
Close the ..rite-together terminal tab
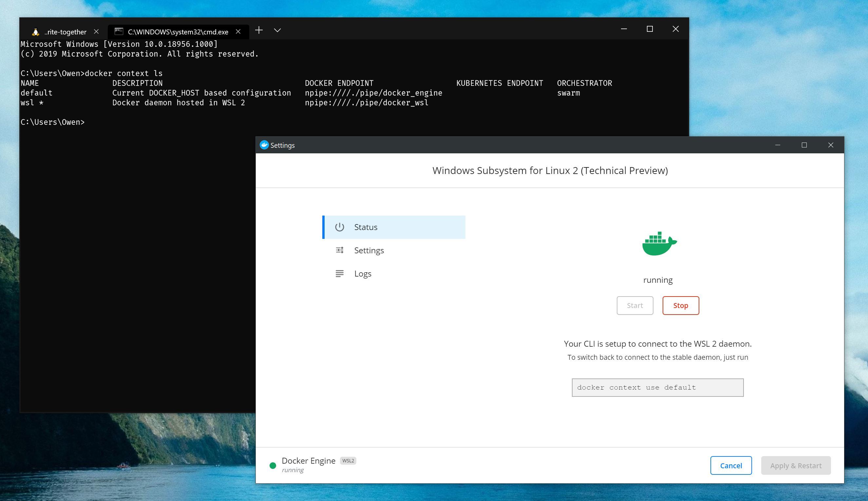point(96,32)
